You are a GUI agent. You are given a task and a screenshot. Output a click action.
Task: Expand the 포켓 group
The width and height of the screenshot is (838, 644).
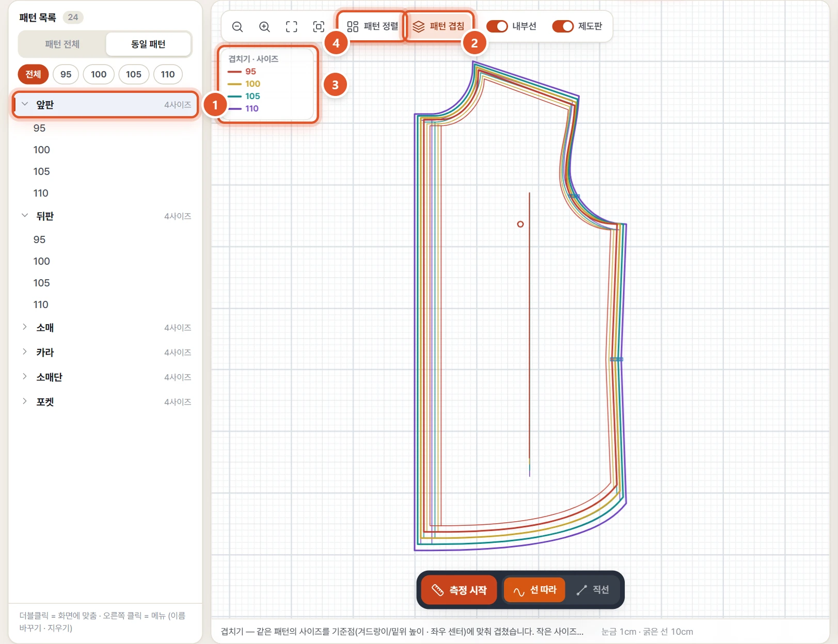click(x=106, y=402)
